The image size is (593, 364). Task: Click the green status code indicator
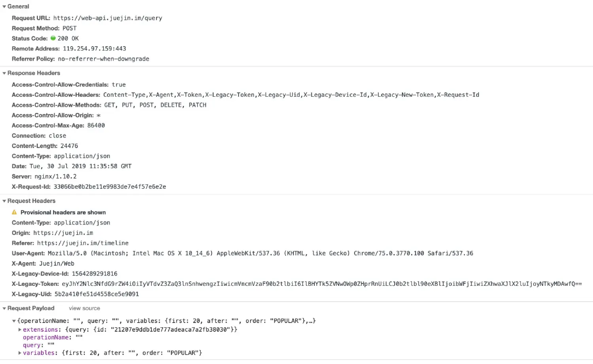coord(53,38)
